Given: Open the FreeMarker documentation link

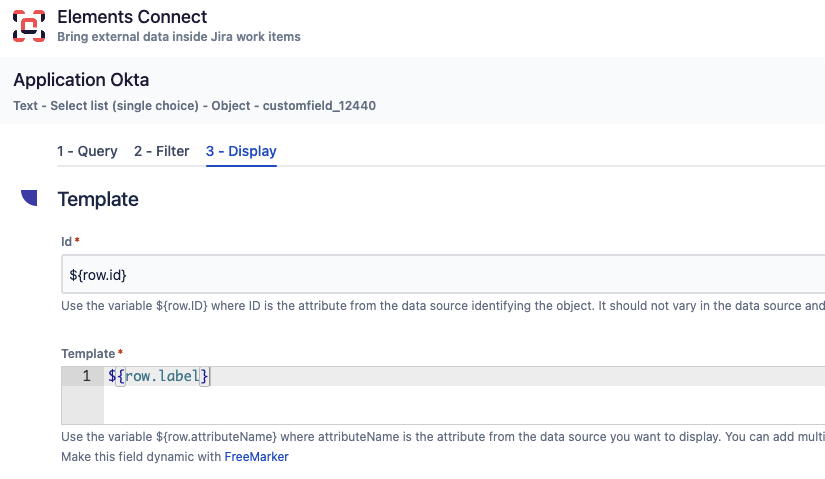Looking at the screenshot, I should click(x=256, y=457).
